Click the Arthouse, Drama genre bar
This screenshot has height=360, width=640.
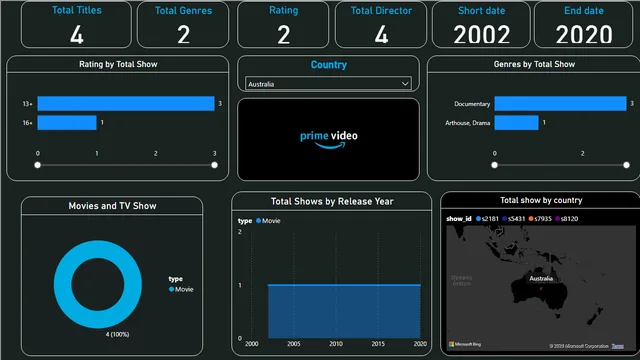(x=516, y=122)
